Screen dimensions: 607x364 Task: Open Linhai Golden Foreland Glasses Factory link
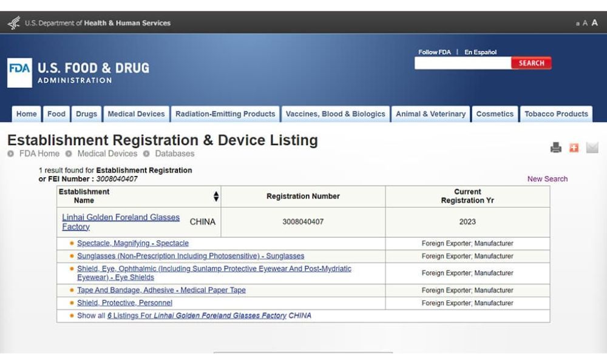[x=121, y=222]
